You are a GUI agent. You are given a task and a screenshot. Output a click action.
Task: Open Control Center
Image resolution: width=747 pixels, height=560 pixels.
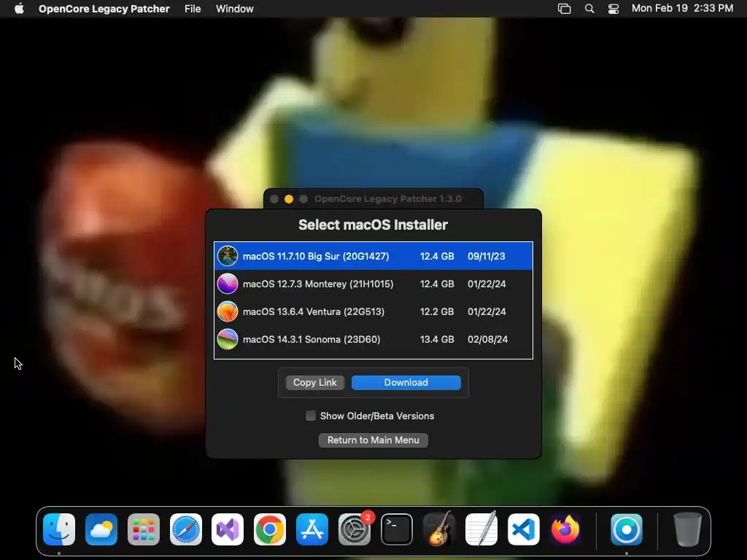point(614,9)
